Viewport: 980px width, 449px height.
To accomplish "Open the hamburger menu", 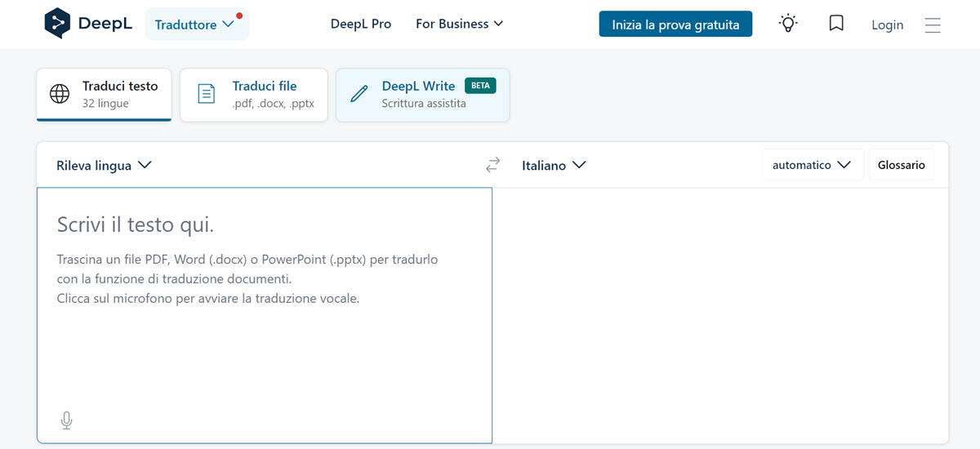I will [x=933, y=24].
